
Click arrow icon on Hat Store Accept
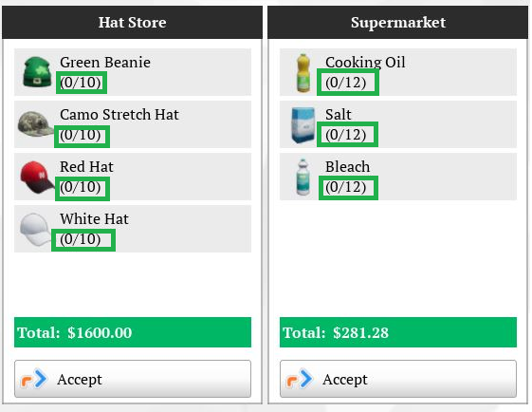pos(33,379)
